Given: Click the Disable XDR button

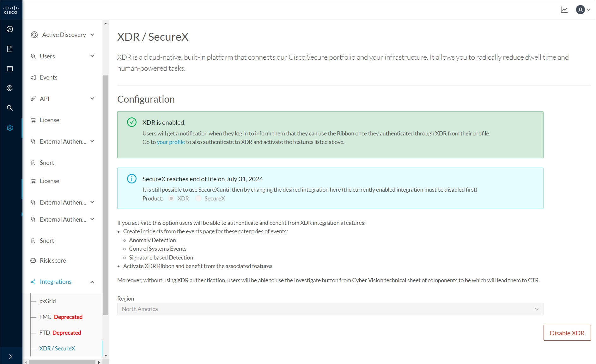Looking at the screenshot, I should [567, 333].
